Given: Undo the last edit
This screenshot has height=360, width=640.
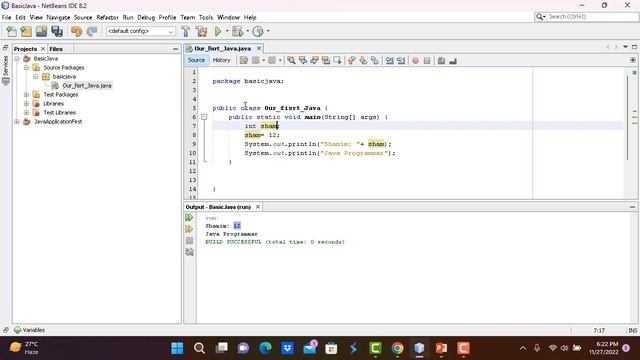Looking at the screenshot, I should point(76,31).
